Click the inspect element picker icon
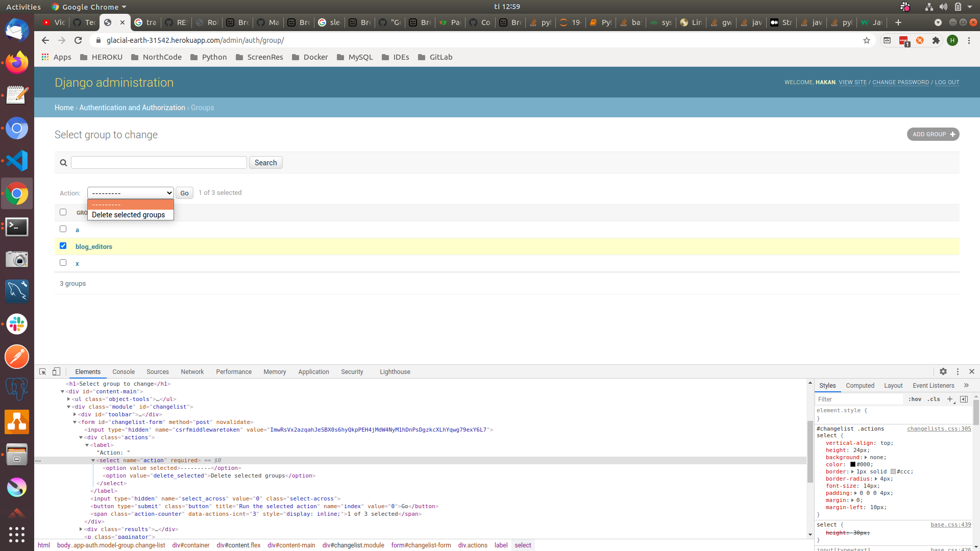The width and height of the screenshot is (980, 551). point(43,371)
